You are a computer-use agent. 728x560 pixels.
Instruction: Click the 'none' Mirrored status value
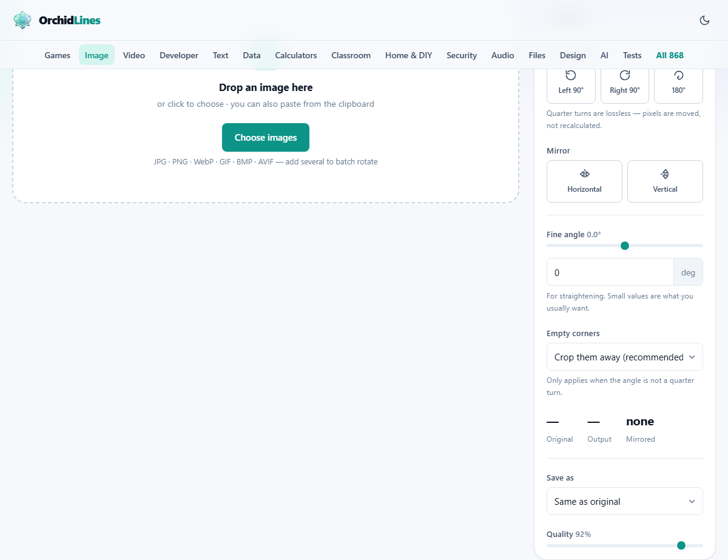640,421
